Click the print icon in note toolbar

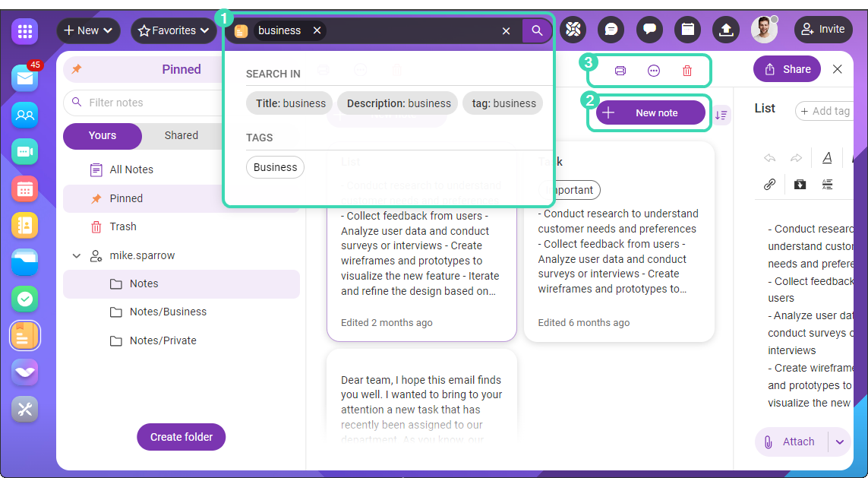(x=620, y=71)
